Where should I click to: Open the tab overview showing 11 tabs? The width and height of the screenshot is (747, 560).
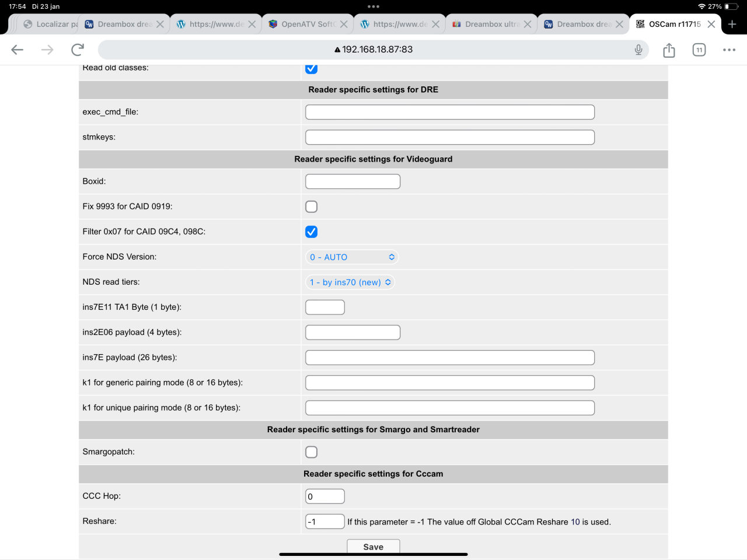pos(699,50)
